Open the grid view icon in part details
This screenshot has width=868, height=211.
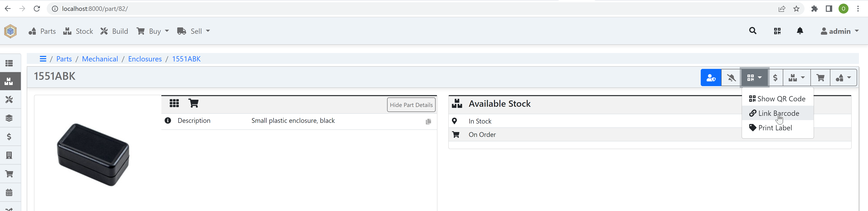point(174,103)
